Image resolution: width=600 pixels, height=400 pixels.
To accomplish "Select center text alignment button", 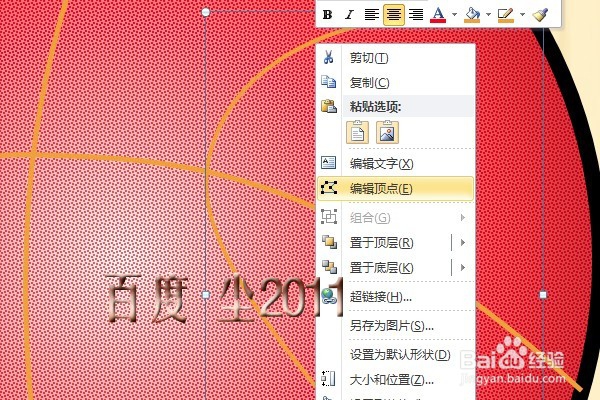I will coord(394,15).
